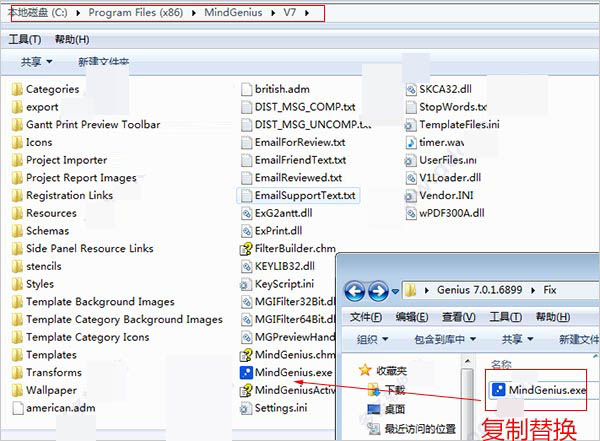Select the EmailFriendText.txt file name

point(300,160)
